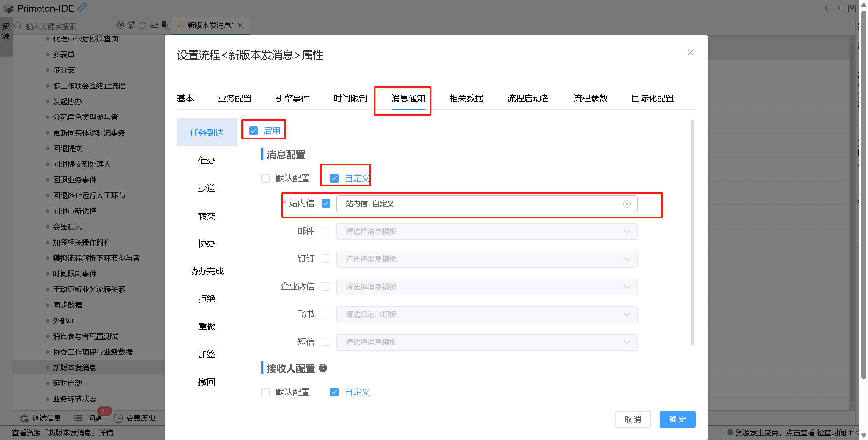Screen dimensions: 868x440
Task: Click the link icon beside Primeton-IDE title
Action: 82,7
